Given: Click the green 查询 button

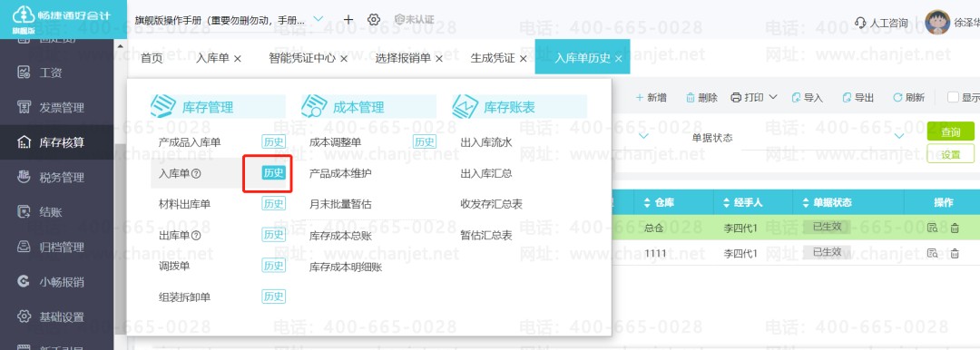Looking at the screenshot, I should (x=951, y=131).
